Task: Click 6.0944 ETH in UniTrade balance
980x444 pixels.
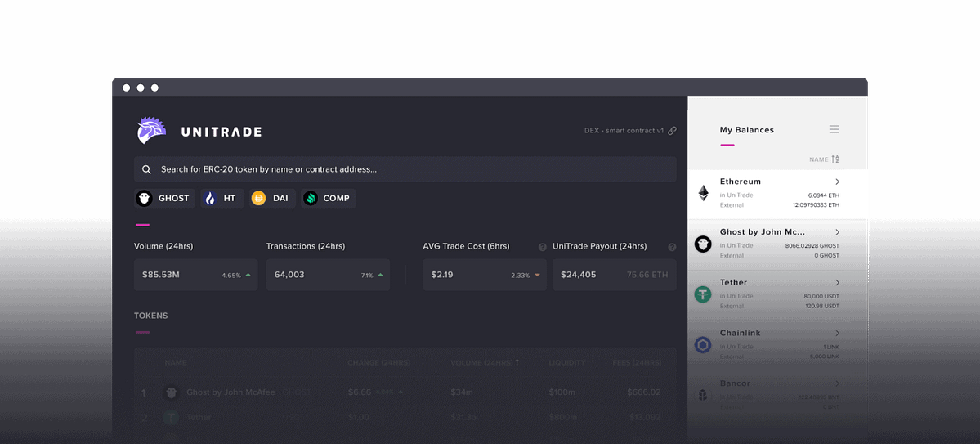Action: pyautogui.click(x=824, y=195)
